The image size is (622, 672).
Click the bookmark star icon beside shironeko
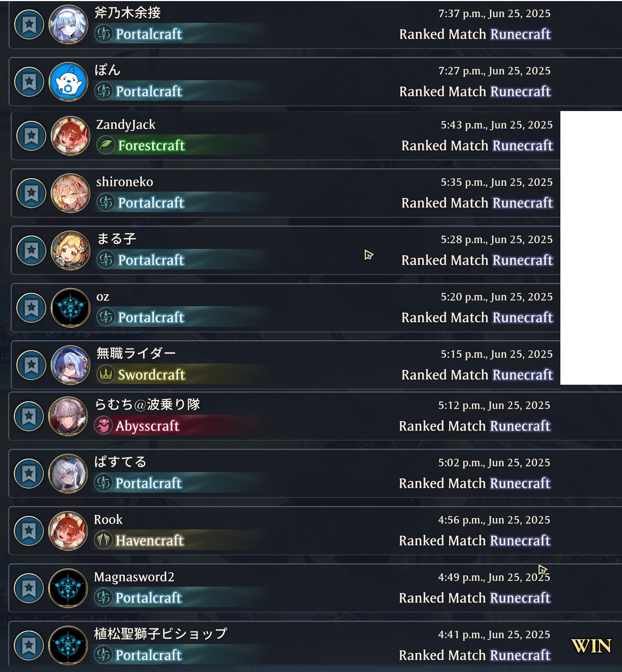point(31,193)
